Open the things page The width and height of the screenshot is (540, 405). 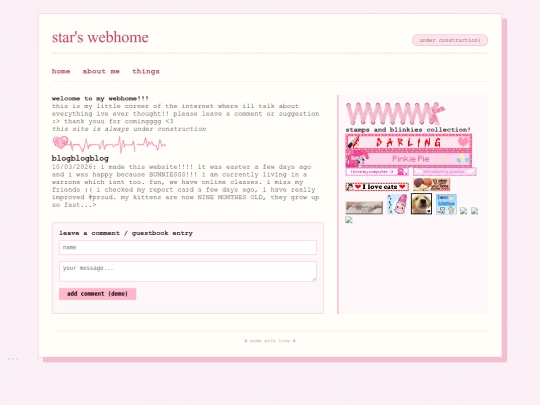(146, 71)
